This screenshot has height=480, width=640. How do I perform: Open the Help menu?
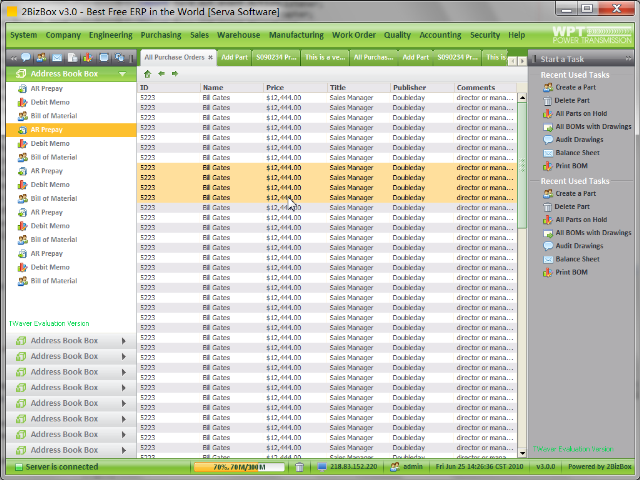[517, 35]
